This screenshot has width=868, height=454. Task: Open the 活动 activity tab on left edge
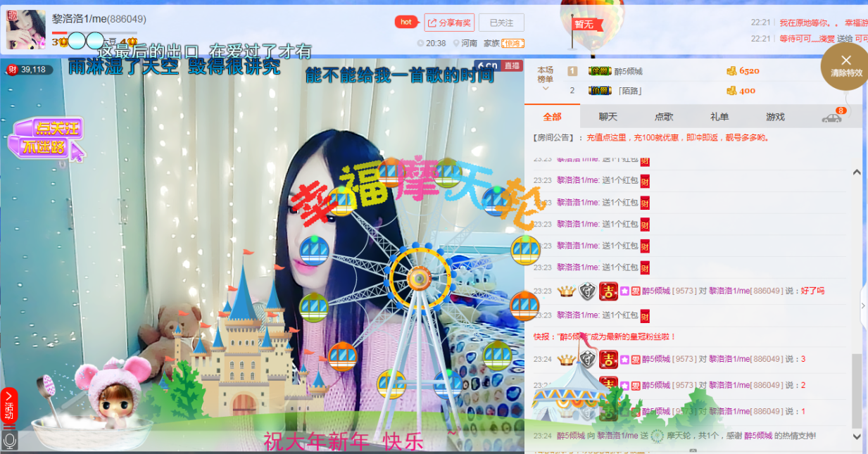[x=8, y=407]
